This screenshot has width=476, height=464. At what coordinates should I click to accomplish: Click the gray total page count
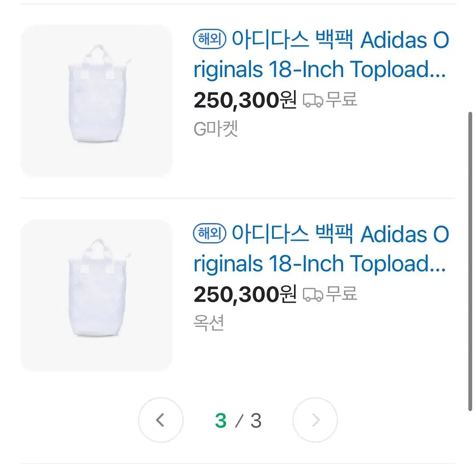(x=256, y=420)
